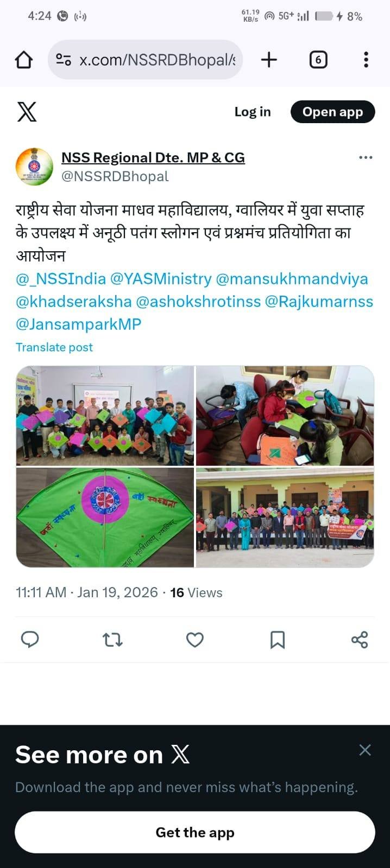Open the NSS Regional Dte. profile avatar
This screenshot has height=868, width=390.
coord(34,167)
